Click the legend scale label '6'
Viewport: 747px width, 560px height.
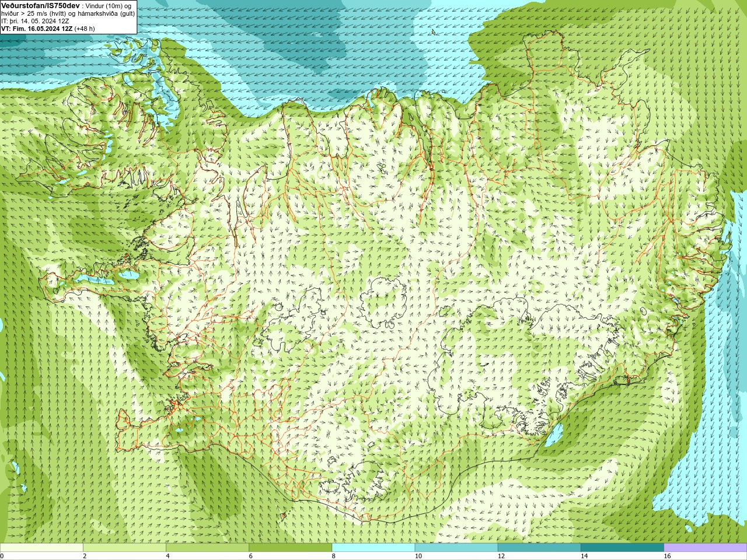(x=250, y=556)
